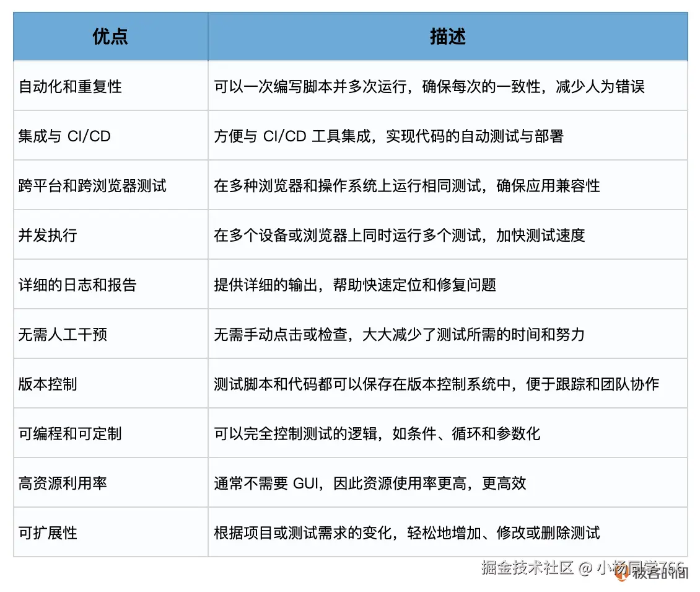
Task: Select the 详细的日志和报告 row label
Action: (x=68, y=285)
